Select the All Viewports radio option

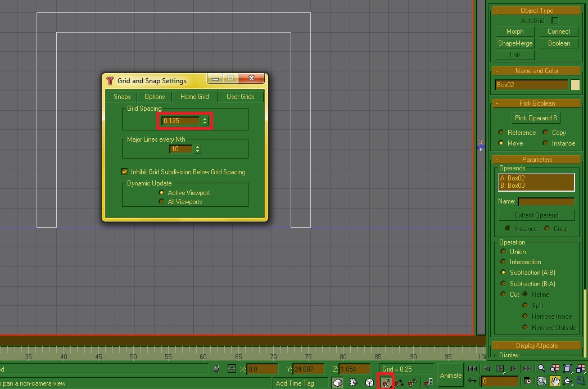tap(161, 201)
